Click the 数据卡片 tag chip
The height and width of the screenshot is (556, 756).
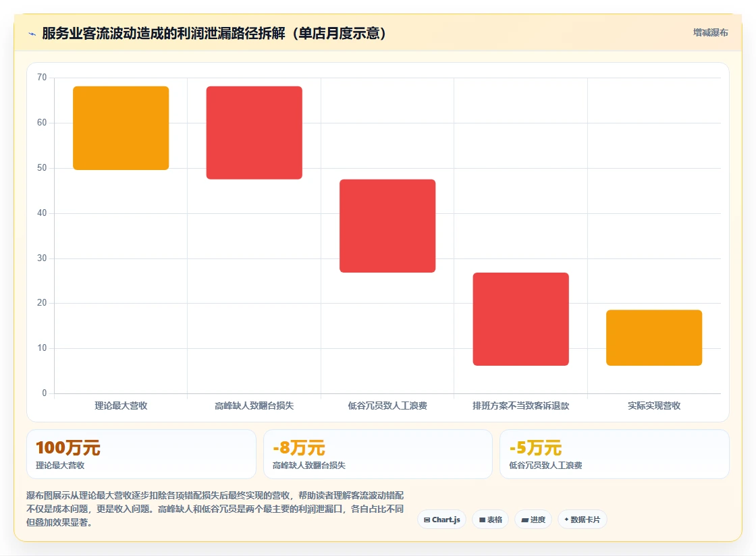tap(582, 520)
